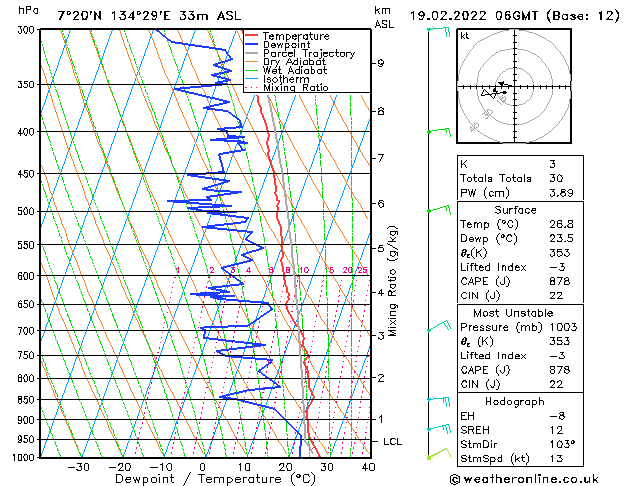Click the wind barb at 500 hPa level
The image size is (629, 486).
tap(439, 210)
